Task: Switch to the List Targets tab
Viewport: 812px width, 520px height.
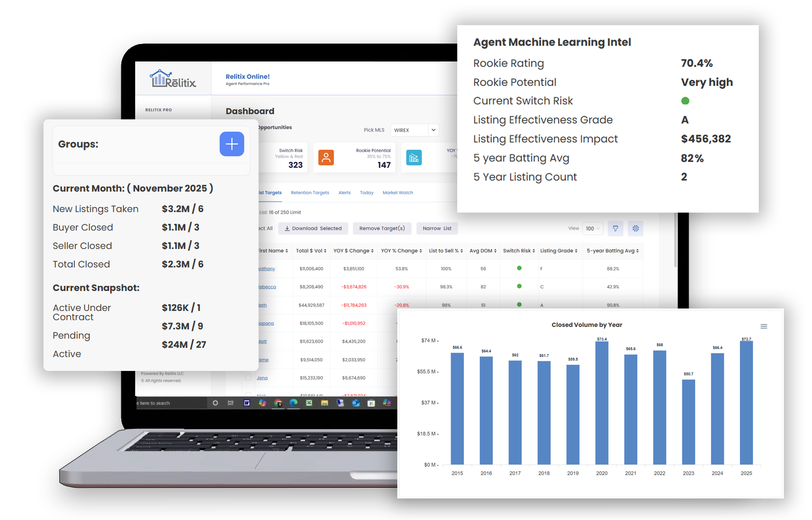Action: [270, 193]
